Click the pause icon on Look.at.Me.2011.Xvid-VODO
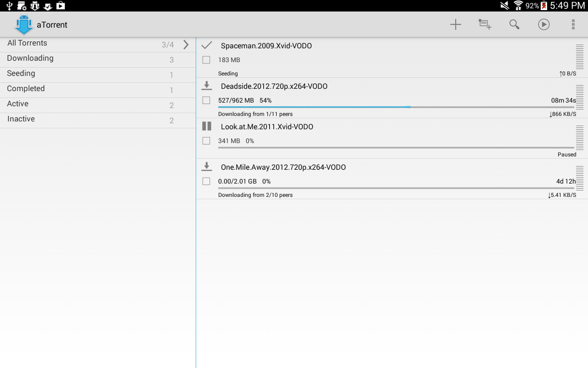Viewport: 588px width, 368px height. point(206,126)
